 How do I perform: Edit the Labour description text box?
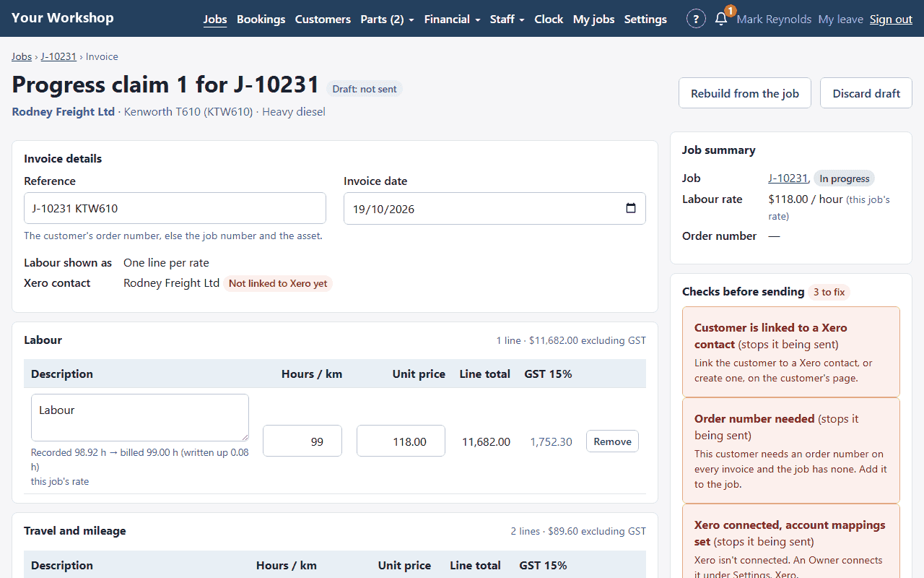click(140, 418)
